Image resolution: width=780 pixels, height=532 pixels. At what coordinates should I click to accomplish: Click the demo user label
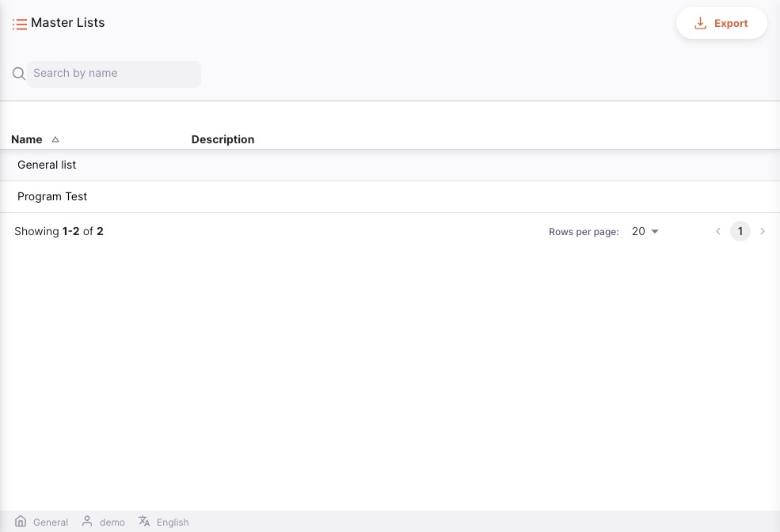pyautogui.click(x=112, y=522)
